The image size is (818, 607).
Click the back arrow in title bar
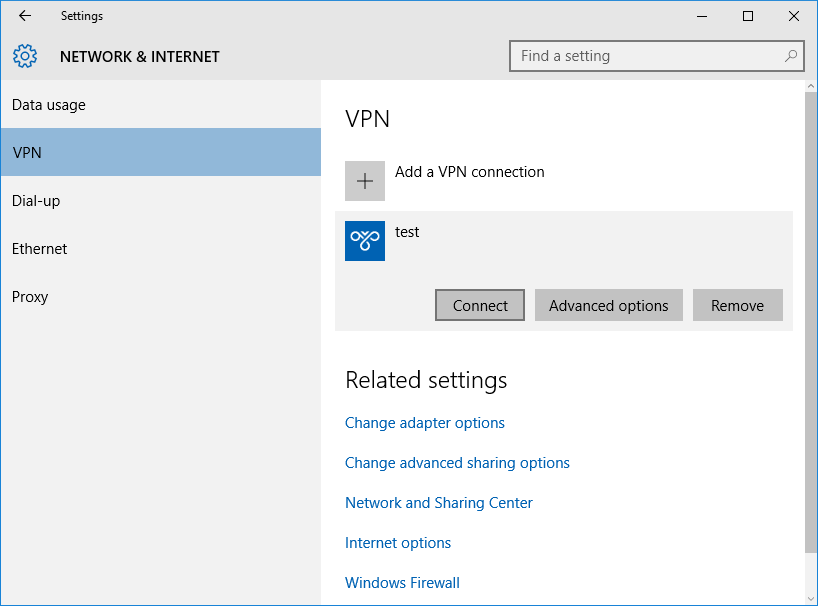pos(25,16)
